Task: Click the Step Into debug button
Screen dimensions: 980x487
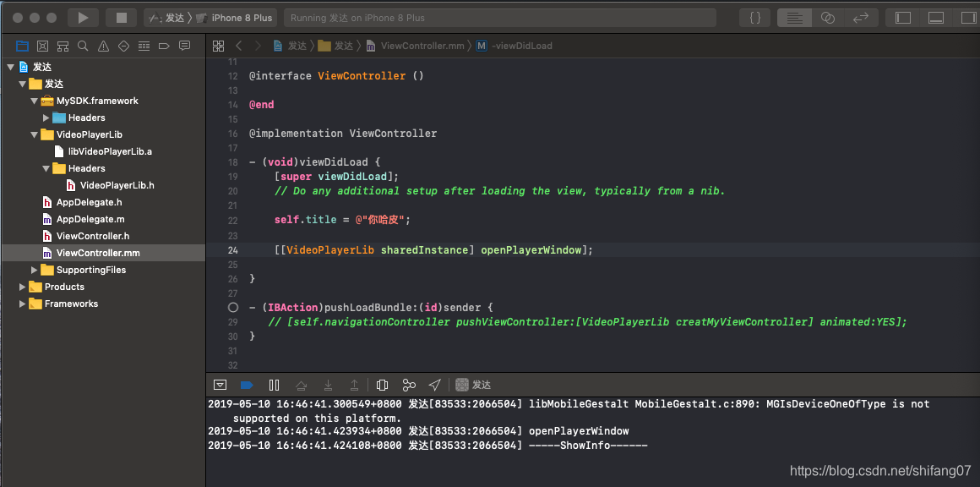Action: point(328,385)
